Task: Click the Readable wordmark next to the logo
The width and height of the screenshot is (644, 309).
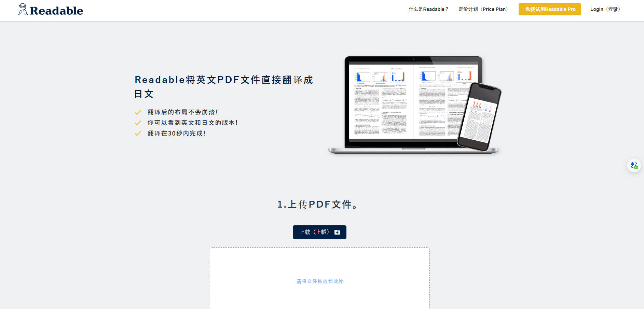Action: (56, 10)
